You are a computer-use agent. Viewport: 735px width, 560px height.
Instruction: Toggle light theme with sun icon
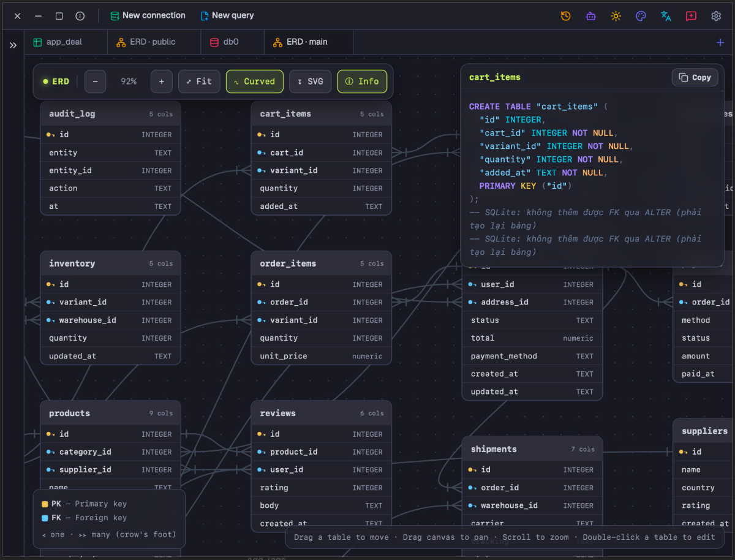(616, 16)
